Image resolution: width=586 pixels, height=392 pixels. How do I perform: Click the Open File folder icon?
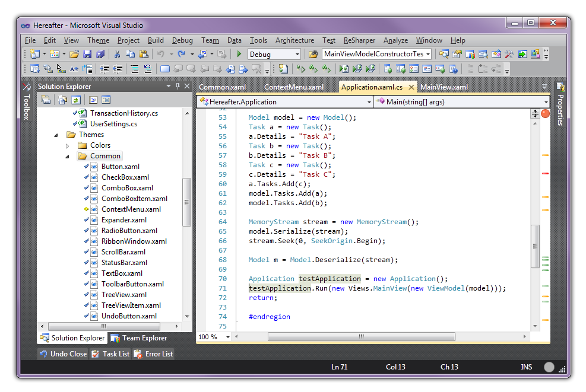(x=74, y=54)
